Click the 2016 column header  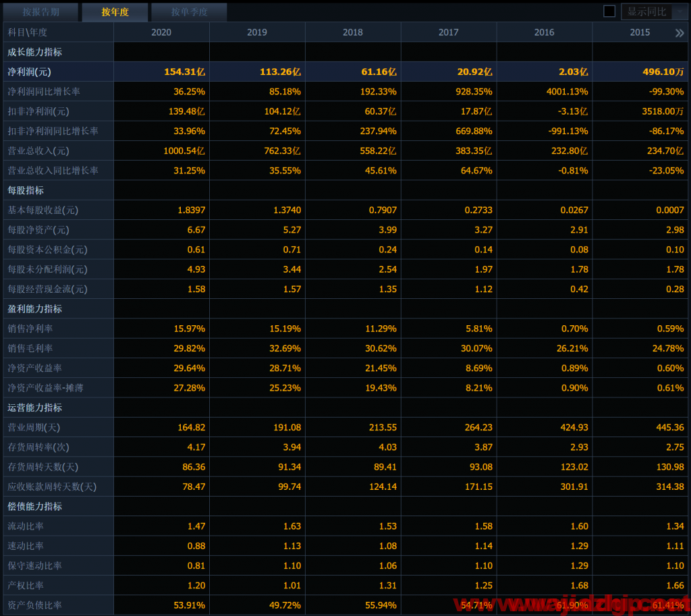(x=545, y=32)
